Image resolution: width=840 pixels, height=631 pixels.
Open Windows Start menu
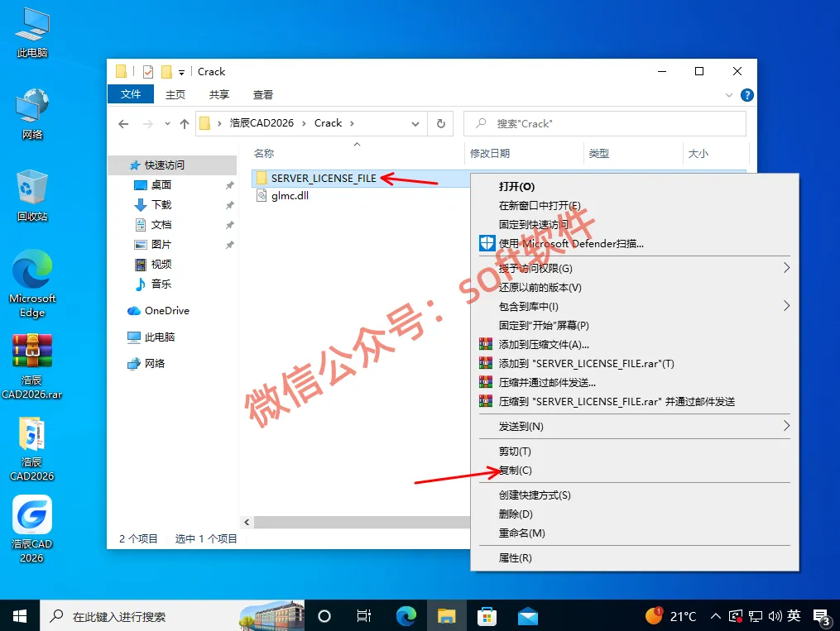click(19, 617)
